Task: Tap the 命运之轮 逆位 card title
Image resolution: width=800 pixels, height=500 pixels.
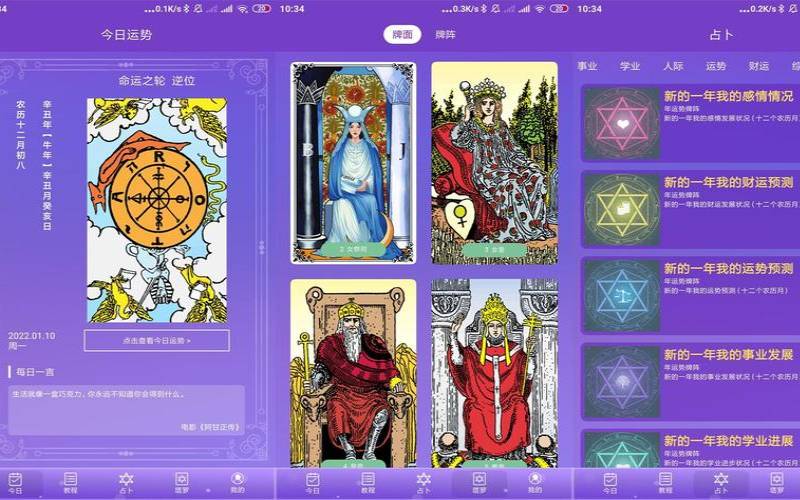Action: pos(157,81)
